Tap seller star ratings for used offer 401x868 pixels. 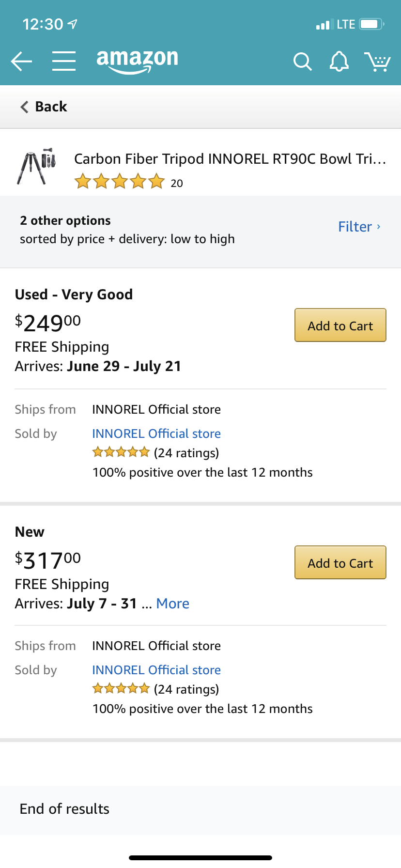pyautogui.click(x=121, y=453)
